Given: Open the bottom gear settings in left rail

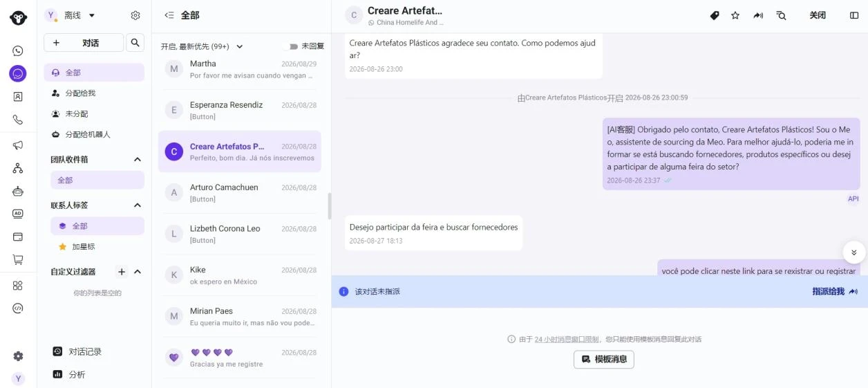Looking at the screenshot, I should 18,356.
